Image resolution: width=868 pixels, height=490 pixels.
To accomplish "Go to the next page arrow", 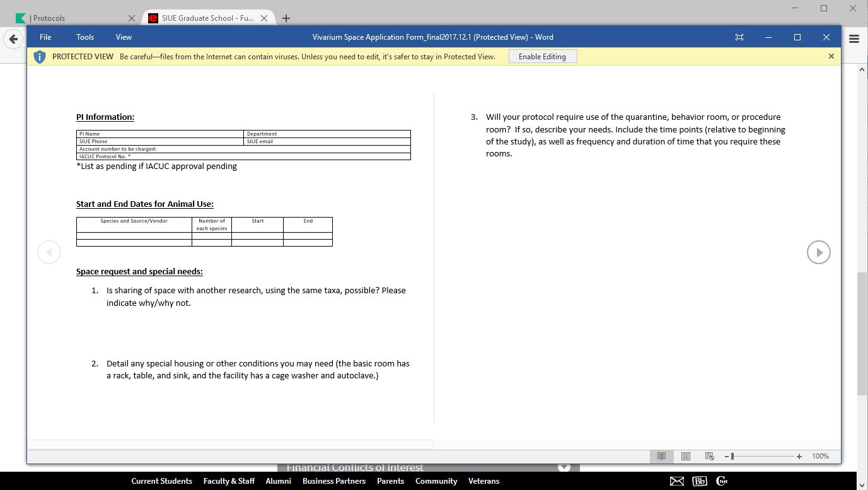I will pos(818,252).
